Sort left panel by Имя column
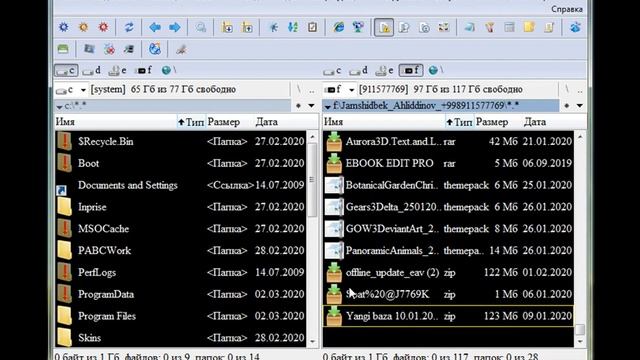 click(116, 122)
